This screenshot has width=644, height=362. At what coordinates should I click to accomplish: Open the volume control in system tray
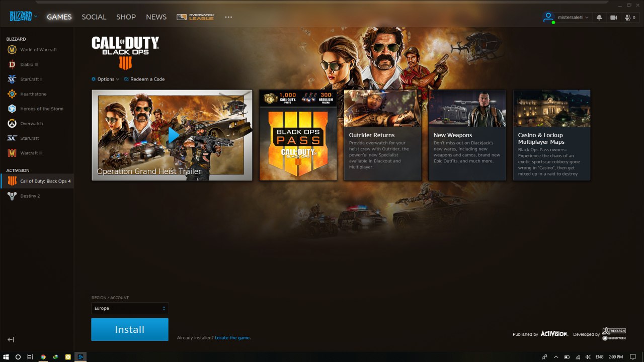(x=588, y=357)
